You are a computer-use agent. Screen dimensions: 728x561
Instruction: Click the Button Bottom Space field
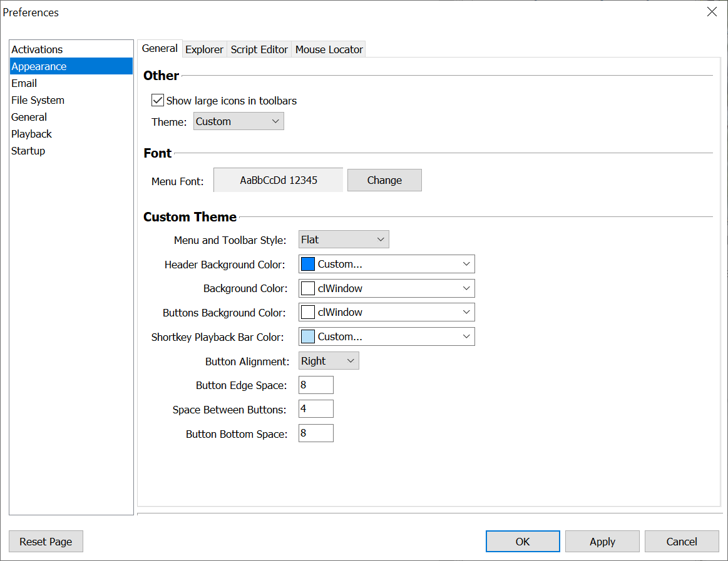(x=316, y=433)
